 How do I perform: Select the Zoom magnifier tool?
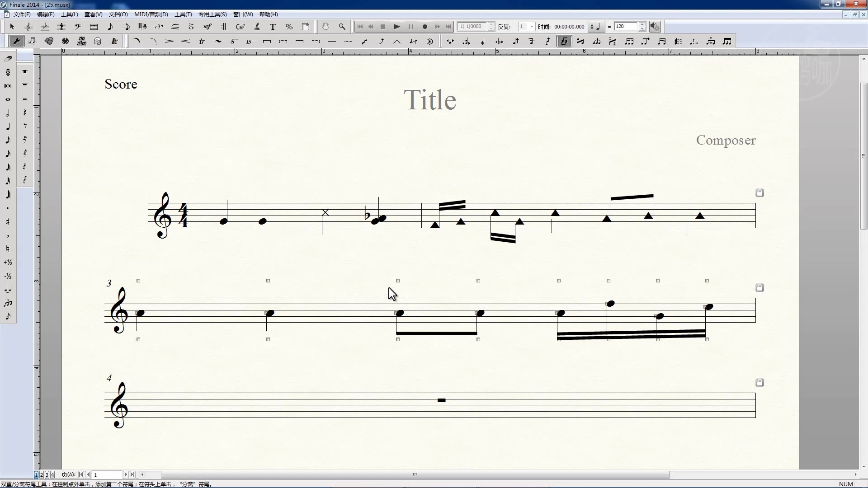coord(342,27)
